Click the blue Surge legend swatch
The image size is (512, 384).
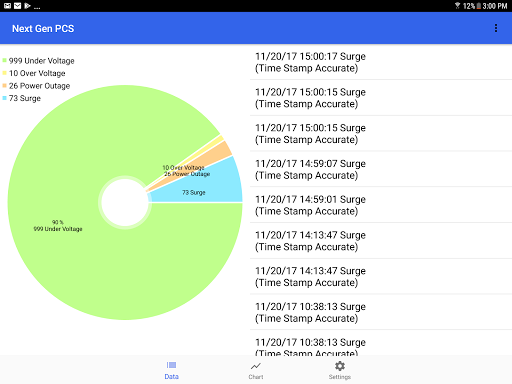coord(4,98)
